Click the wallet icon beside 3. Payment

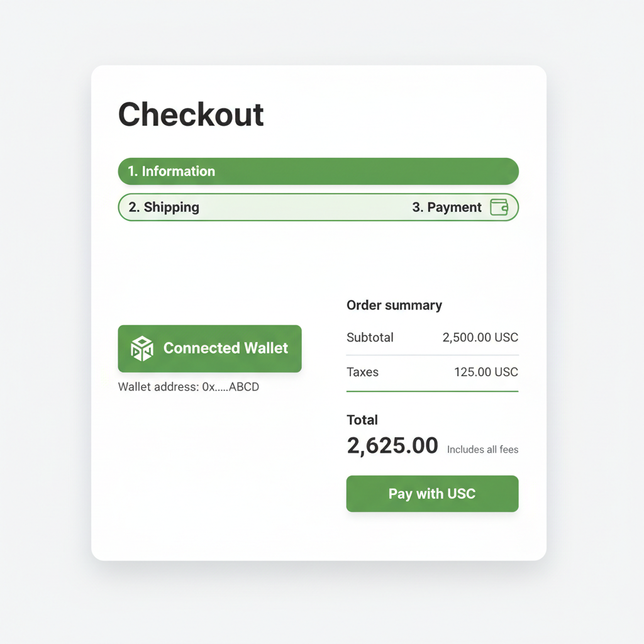pyautogui.click(x=500, y=207)
